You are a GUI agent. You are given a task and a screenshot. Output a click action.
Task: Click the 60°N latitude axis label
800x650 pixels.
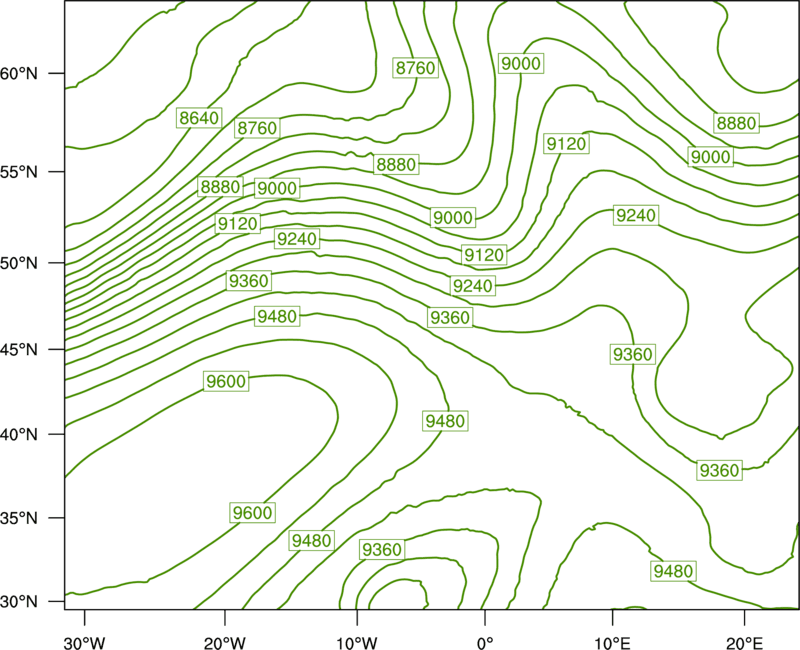[x=19, y=73]
